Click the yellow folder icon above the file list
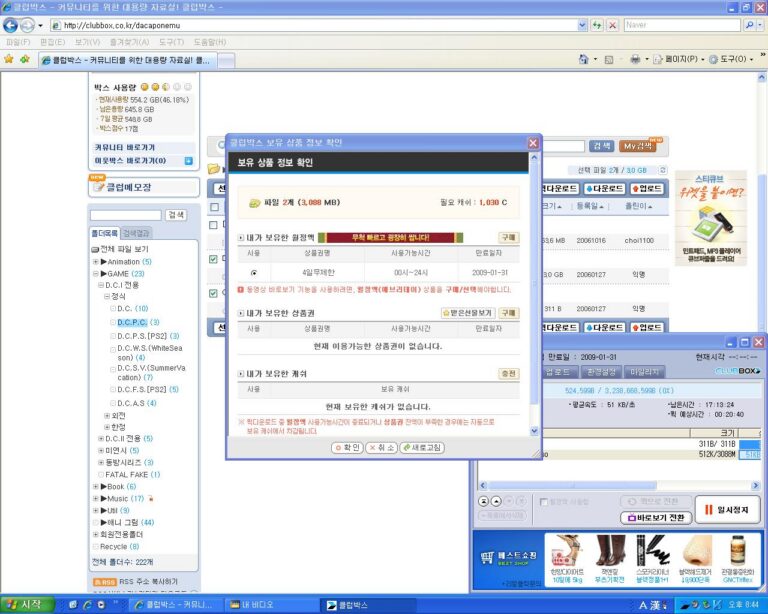Image resolution: width=768 pixels, height=614 pixels. click(x=214, y=169)
